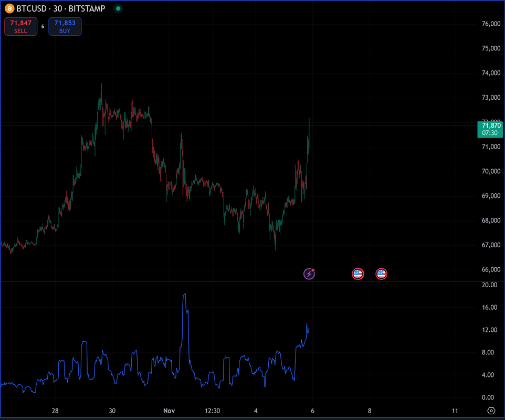Click the 71,853 BUY button

65,26
